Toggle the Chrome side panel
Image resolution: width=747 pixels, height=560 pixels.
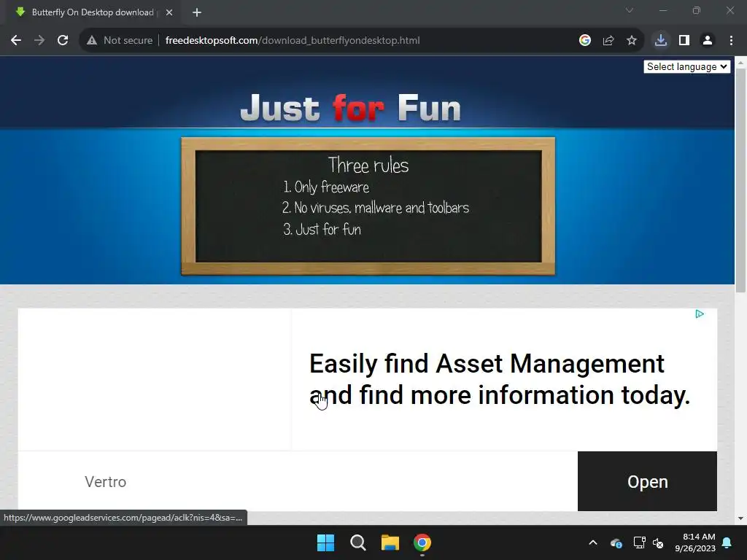[684, 41]
